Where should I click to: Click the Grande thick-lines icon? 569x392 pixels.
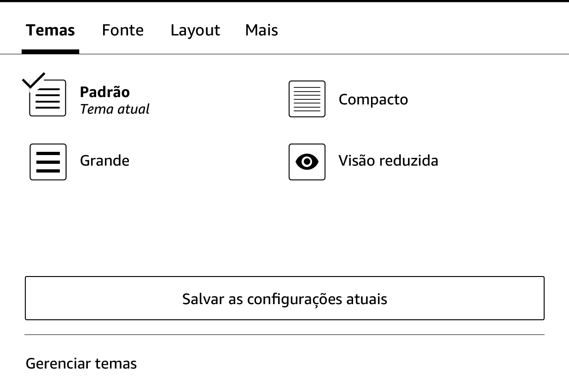[x=48, y=162]
